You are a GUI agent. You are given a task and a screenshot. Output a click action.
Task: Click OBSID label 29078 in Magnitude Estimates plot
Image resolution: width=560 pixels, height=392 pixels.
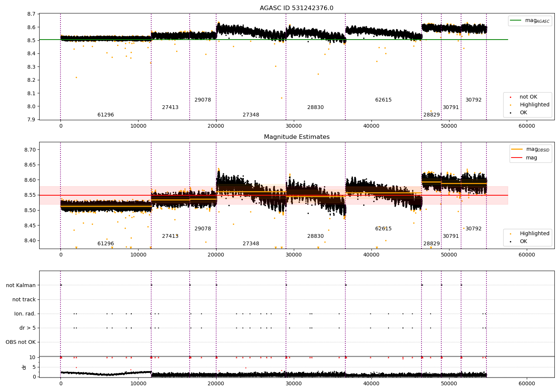[203, 229]
